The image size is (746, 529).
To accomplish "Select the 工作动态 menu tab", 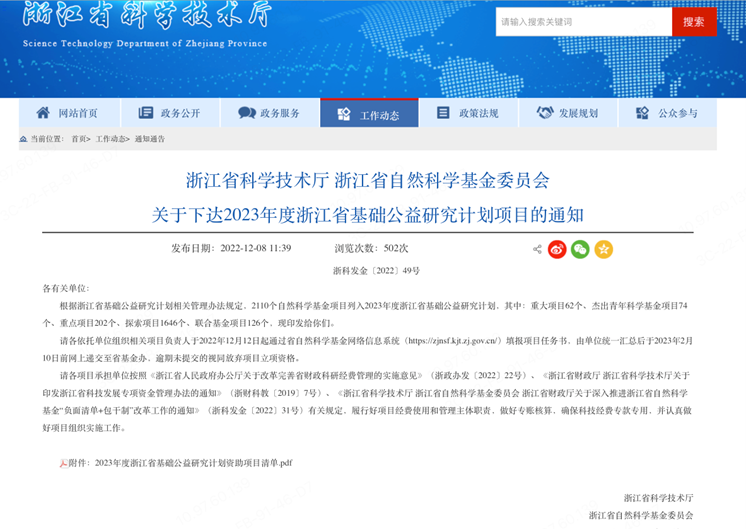I will 369,113.
